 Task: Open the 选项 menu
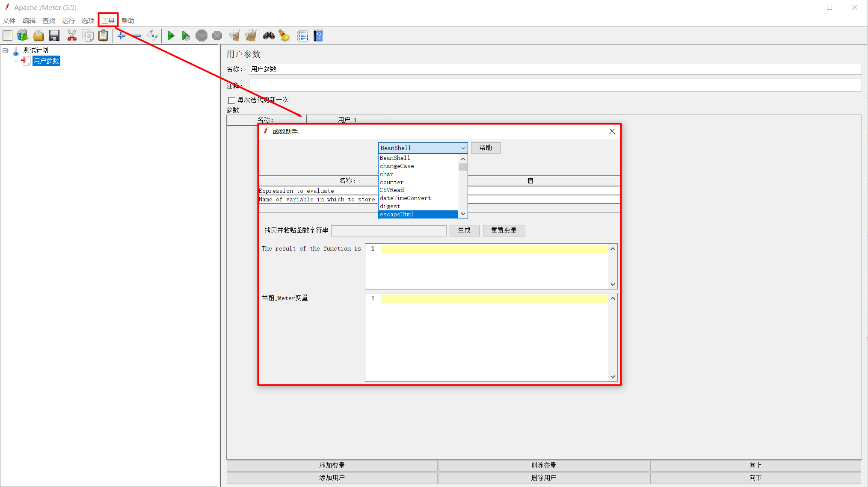[x=88, y=21]
